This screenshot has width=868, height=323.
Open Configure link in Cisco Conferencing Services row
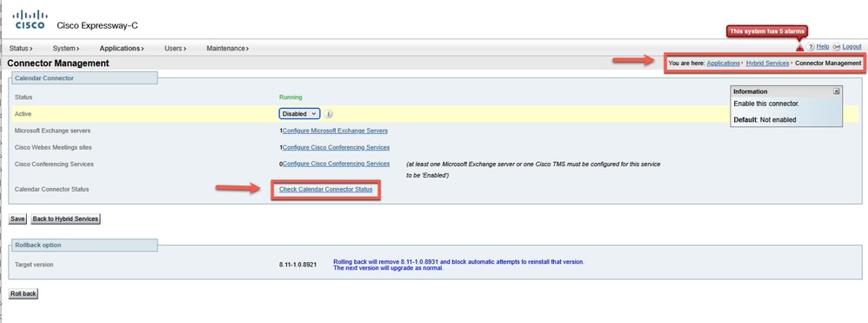(x=336, y=164)
